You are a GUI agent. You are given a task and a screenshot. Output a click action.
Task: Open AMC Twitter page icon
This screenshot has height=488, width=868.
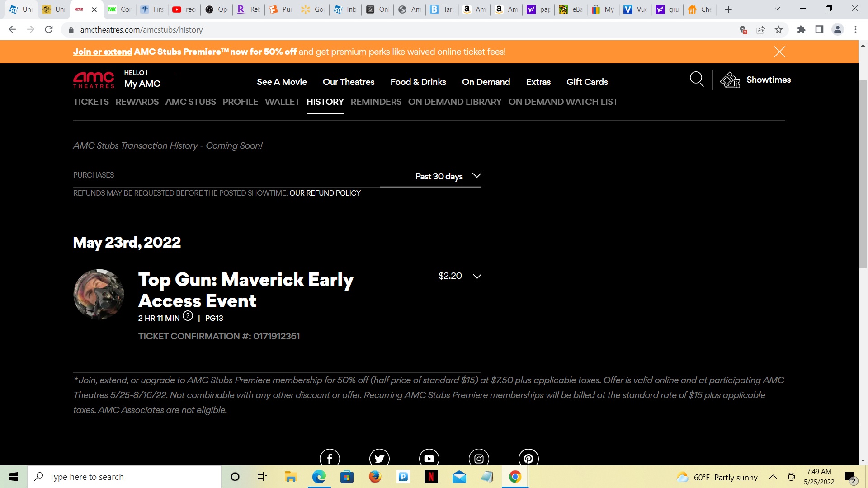pyautogui.click(x=379, y=458)
